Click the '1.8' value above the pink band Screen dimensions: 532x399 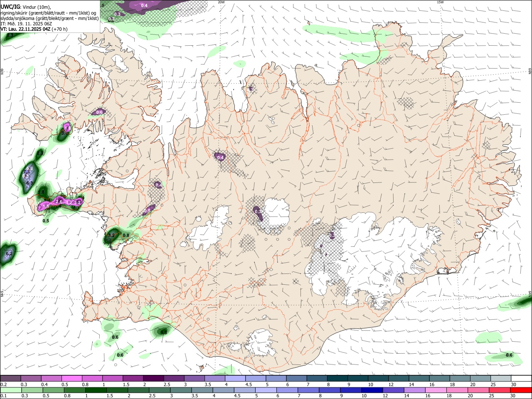click(x=41, y=192)
